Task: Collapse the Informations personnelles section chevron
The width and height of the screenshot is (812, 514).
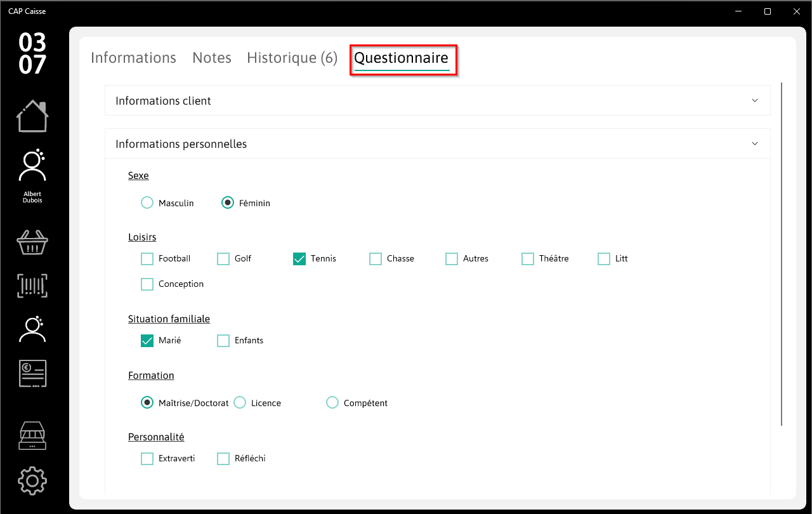Action: coord(755,143)
